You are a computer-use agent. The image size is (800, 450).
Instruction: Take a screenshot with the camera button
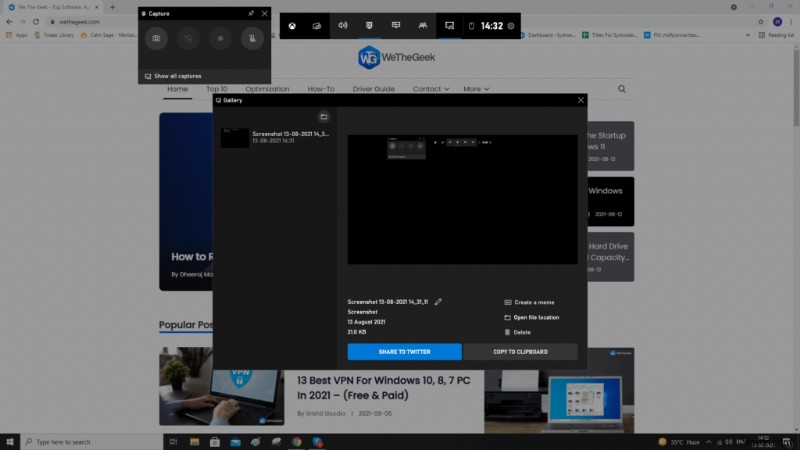click(x=156, y=38)
